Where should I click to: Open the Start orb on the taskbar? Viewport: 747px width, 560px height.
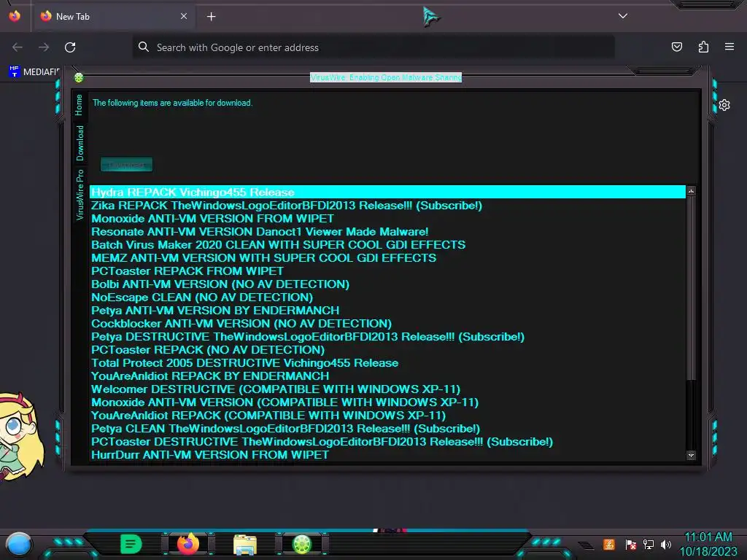point(20,544)
